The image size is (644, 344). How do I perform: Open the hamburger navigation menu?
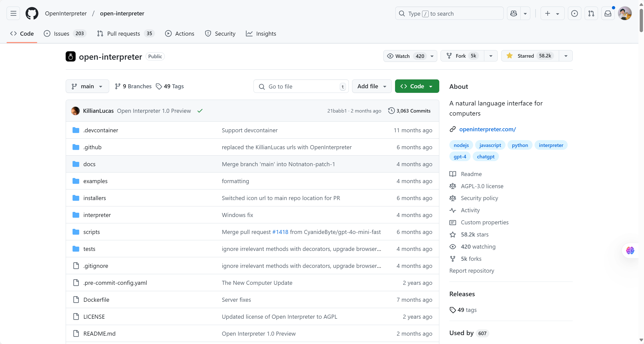point(13,13)
